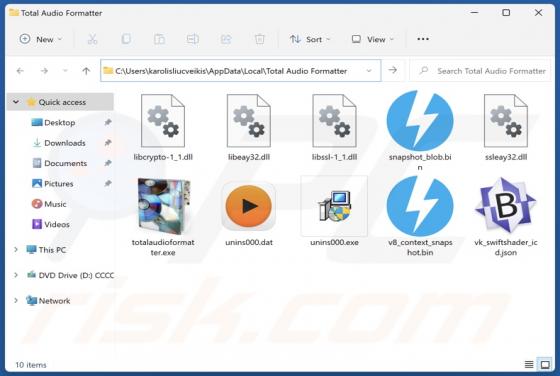Select the libcrypto-1_1.dll file icon
Image resolution: width=560 pixels, height=376 pixels.
point(163,121)
